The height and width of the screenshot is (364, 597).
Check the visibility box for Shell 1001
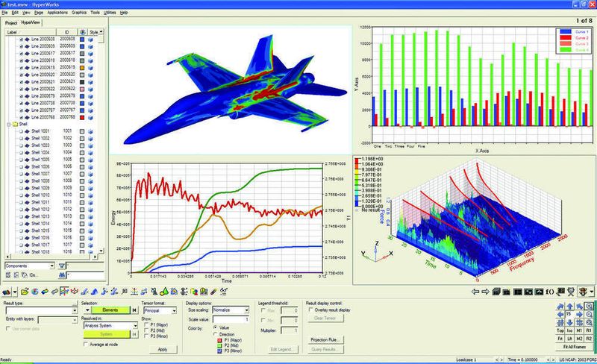pos(22,131)
